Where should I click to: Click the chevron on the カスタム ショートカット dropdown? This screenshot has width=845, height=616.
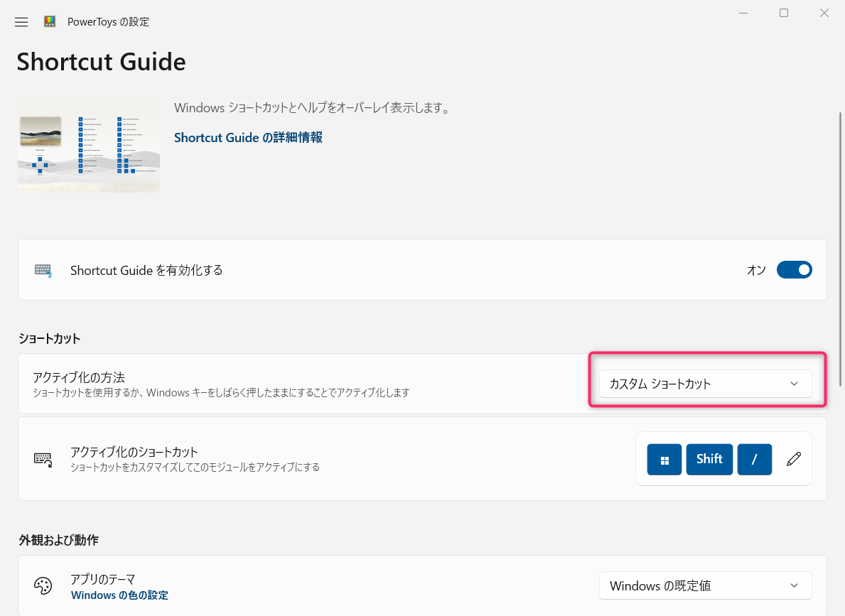[x=794, y=383]
